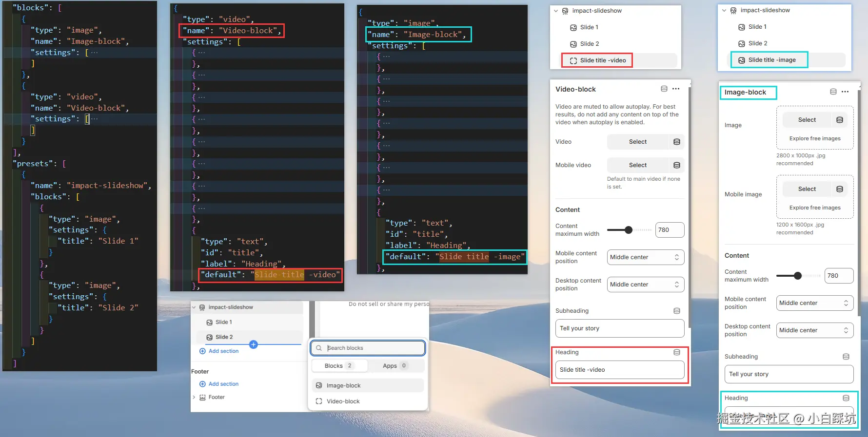
Task: Click "Slide title -image" default value in code
Action: click(x=480, y=257)
